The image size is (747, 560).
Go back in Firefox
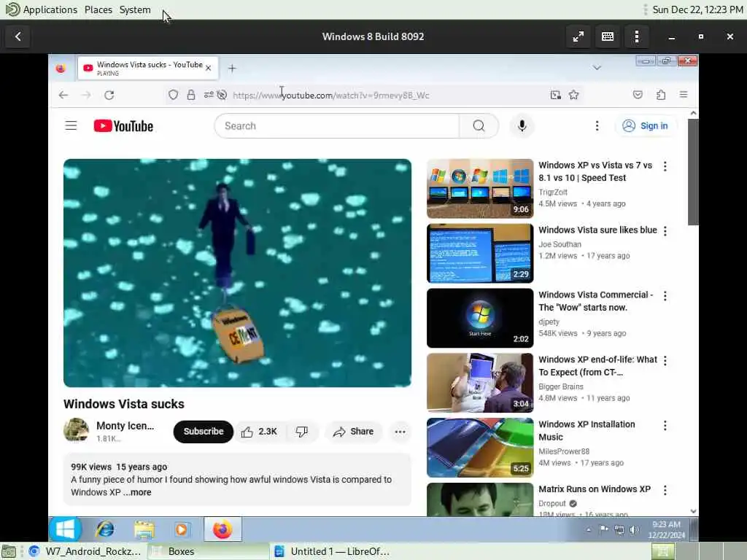(63, 96)
